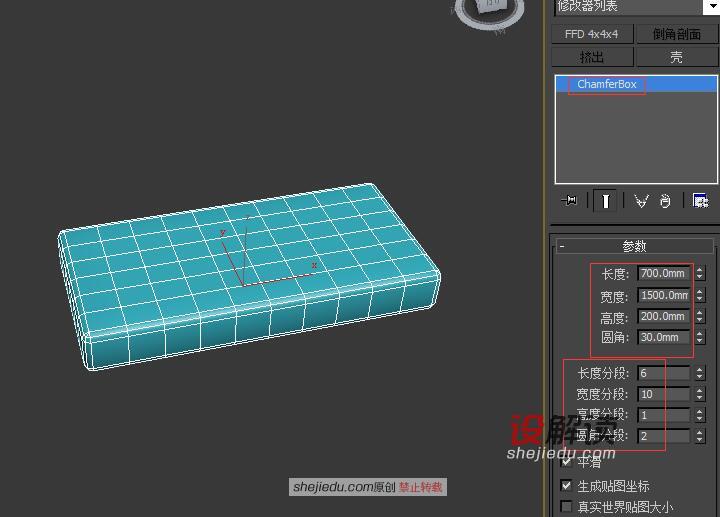Select ChamferBox in modifier stack
This screenshot has height=517, width=720.
pos(636,84)
